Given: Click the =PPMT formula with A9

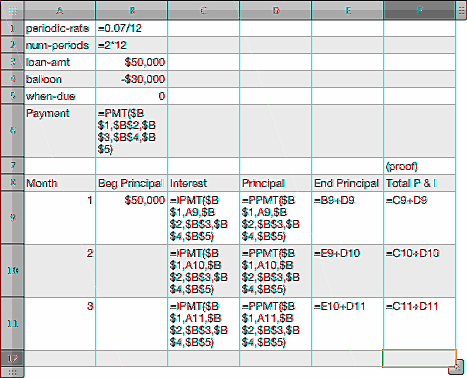Looking at the screenshot, I should 276,218.
